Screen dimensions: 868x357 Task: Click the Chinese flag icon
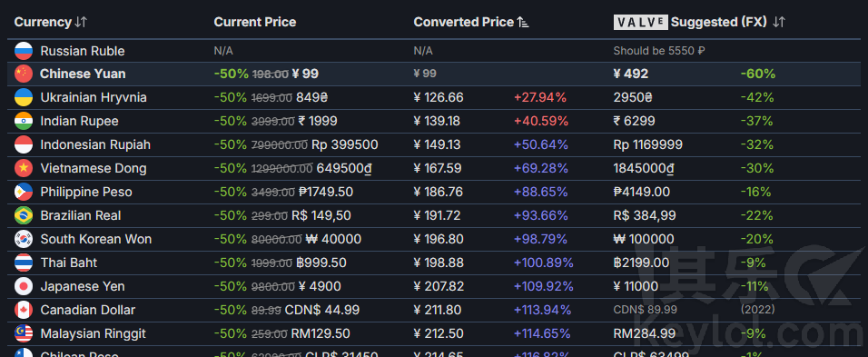point(24,74)
